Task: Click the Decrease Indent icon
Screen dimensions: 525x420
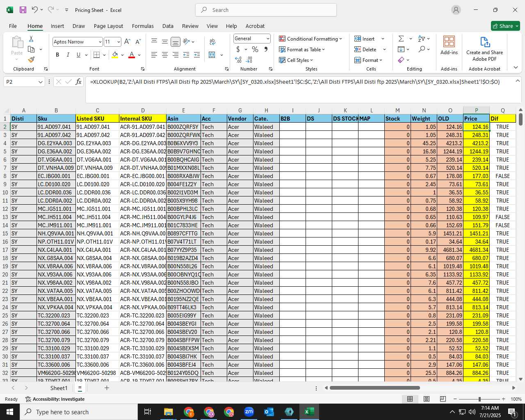Action: click(x=186, y=55)
